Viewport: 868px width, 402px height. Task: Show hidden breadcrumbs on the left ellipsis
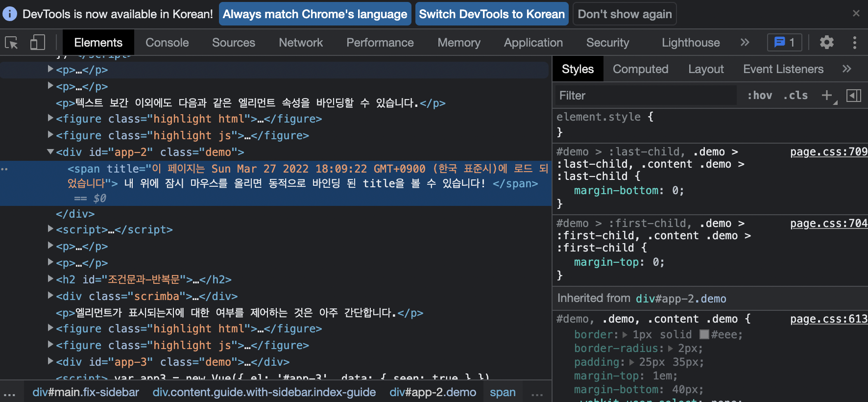point(9,393)
